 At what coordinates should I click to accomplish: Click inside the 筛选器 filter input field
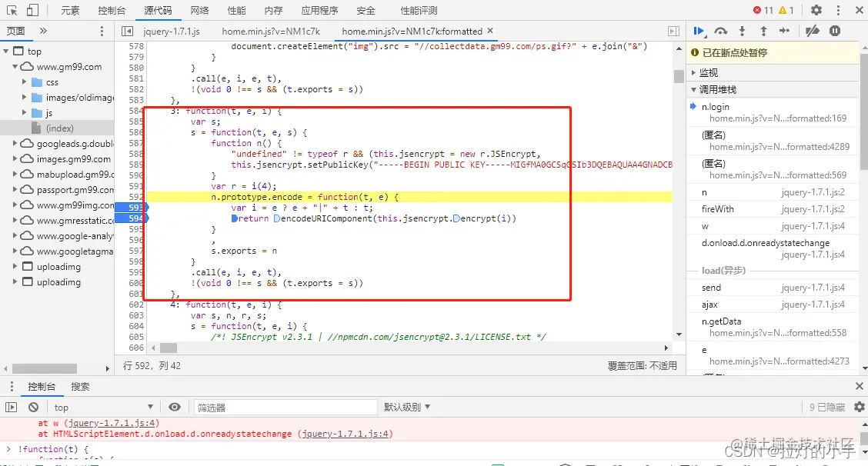(285, 407)
